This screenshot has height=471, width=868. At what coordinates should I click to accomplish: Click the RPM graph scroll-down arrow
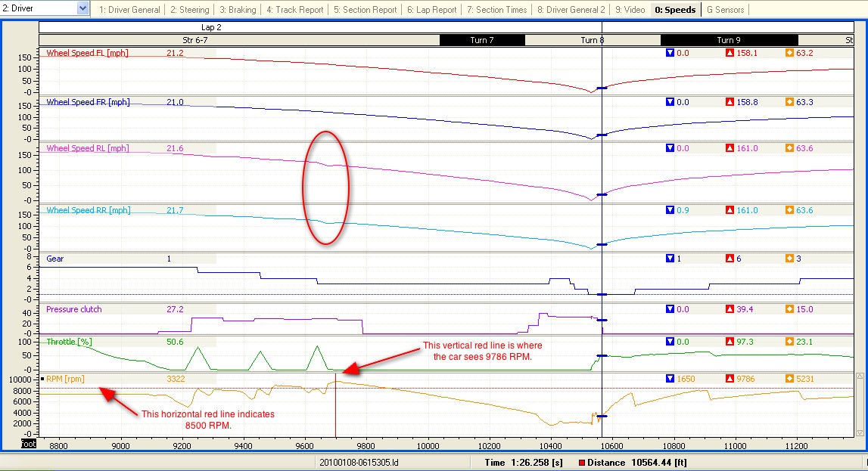click(x=860, y=433)
